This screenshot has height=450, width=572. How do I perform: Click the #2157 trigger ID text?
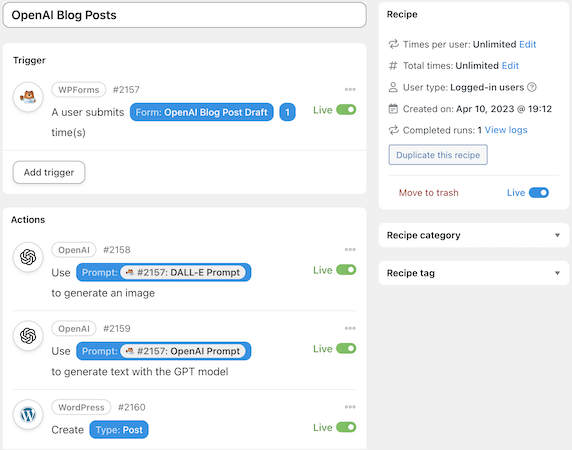(126, 90)
